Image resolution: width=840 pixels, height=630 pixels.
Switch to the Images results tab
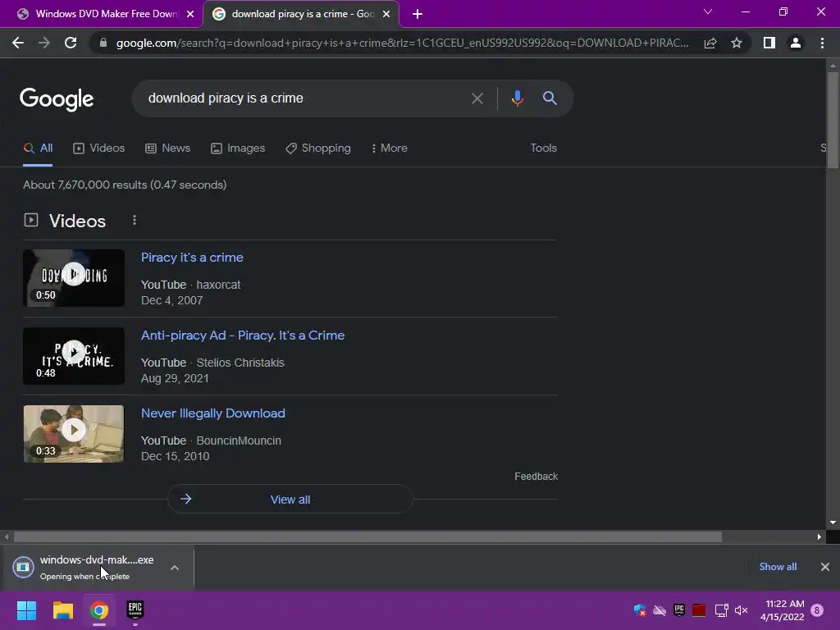(238, 148)
